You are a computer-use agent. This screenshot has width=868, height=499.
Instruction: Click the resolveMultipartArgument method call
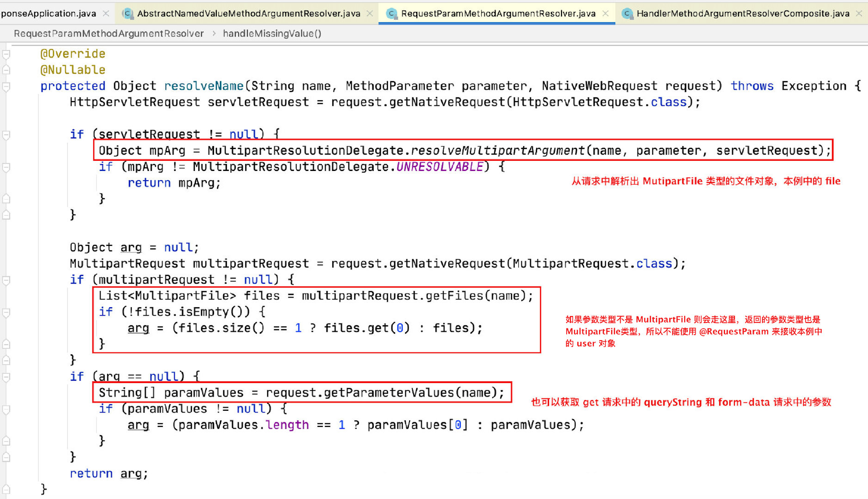point(498,151)
